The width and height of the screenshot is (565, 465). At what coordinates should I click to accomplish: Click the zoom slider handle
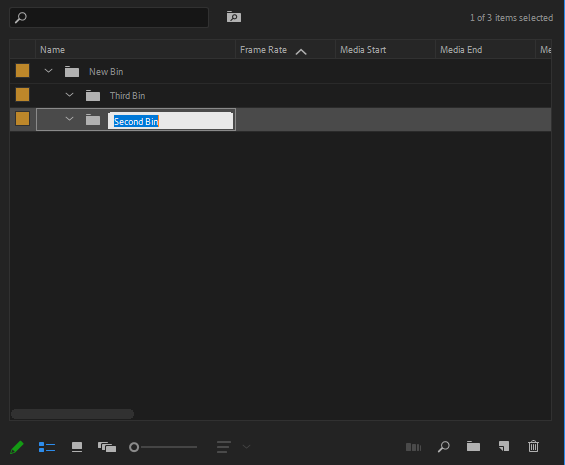tap(134, 447)
